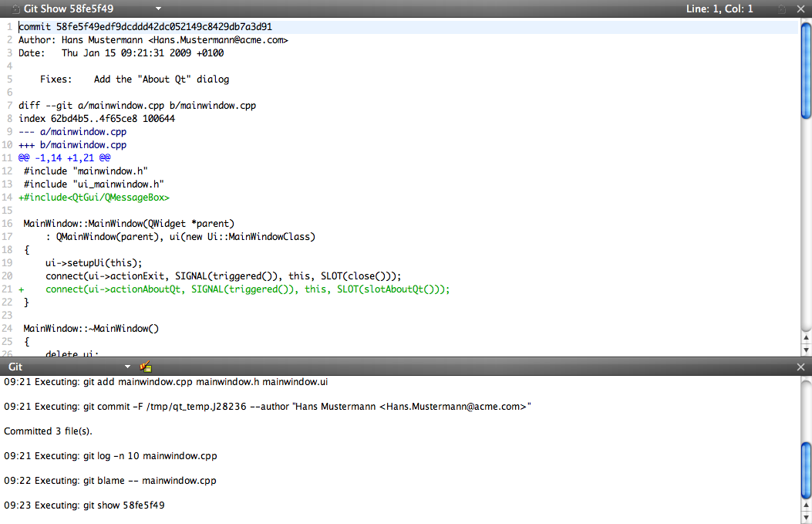Screen dimensions: 812x524
Task: Click line number 21 in the gutter
Action: coord(7,289)
